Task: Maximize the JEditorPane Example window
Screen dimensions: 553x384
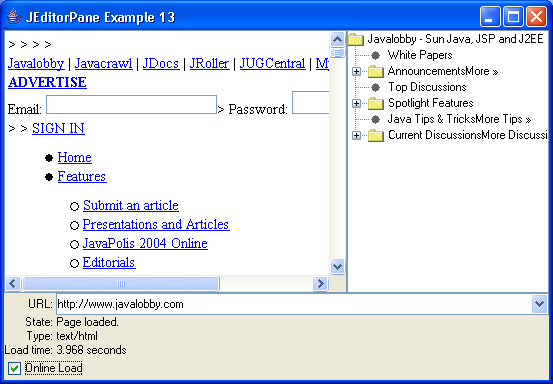Action: [x=513, y=17]
